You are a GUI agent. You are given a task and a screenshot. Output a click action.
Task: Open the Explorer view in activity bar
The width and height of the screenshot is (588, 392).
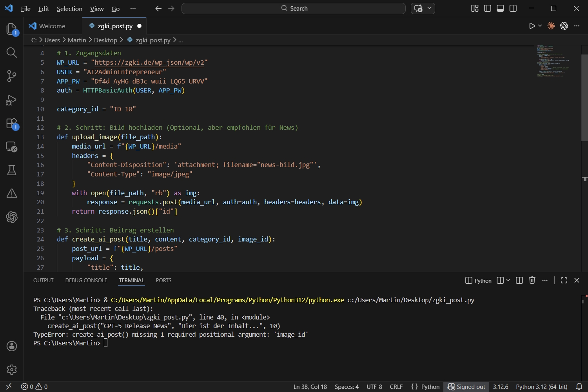tap(12, 29)
